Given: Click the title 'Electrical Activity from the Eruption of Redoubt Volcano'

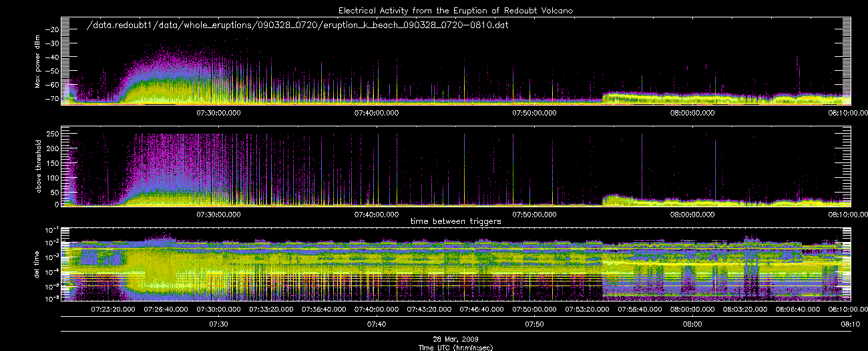Looking at the screenshot, I should [455, 11].
